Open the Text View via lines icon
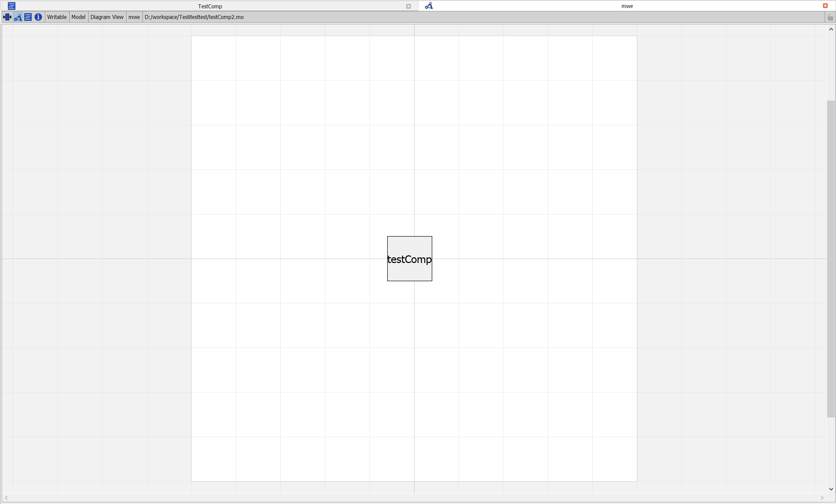 click(28, 17)
